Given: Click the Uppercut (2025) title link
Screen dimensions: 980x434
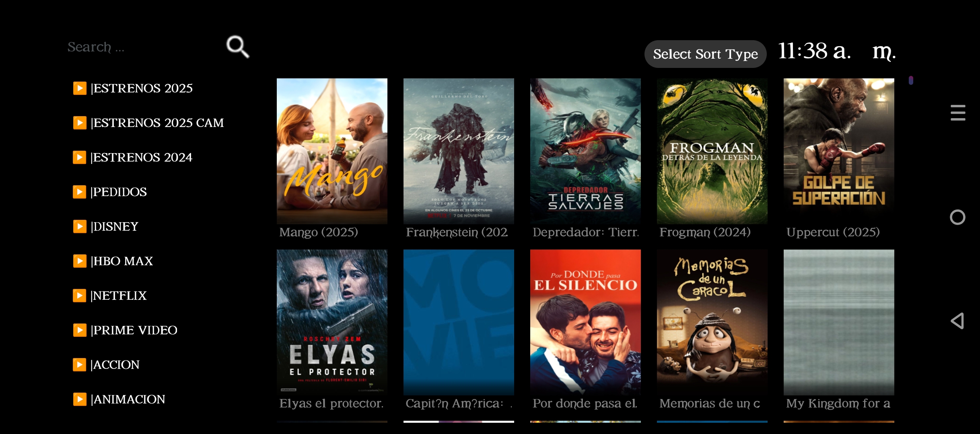Looking at the screenshot, I should pyautogui.click(x=833, y=232).
